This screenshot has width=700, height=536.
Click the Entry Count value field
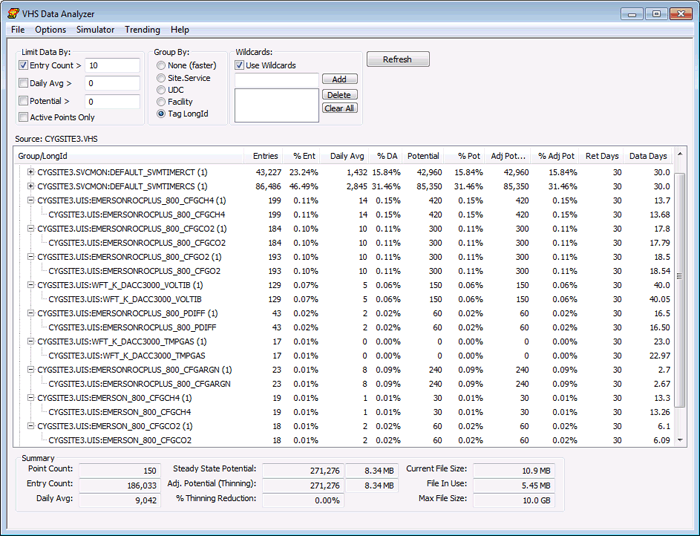click(x=112, y=66)
